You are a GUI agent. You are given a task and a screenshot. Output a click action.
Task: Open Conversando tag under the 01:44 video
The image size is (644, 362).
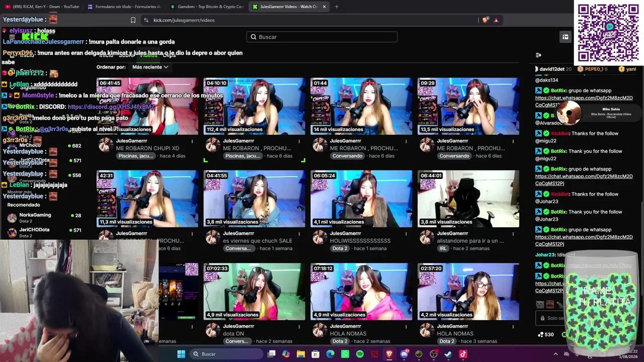click(347, 156)
